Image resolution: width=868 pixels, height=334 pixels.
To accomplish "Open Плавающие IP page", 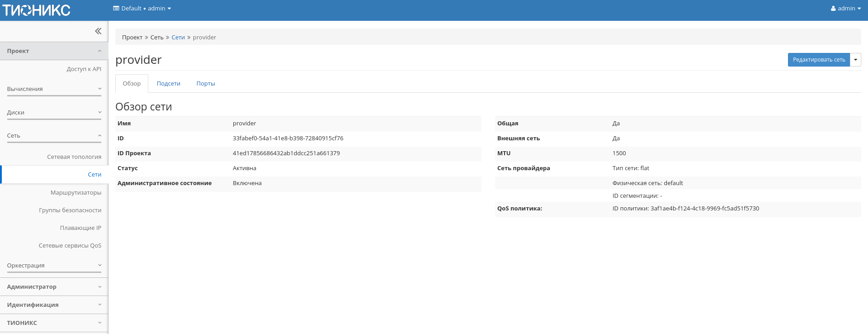I will coord(80,228).
